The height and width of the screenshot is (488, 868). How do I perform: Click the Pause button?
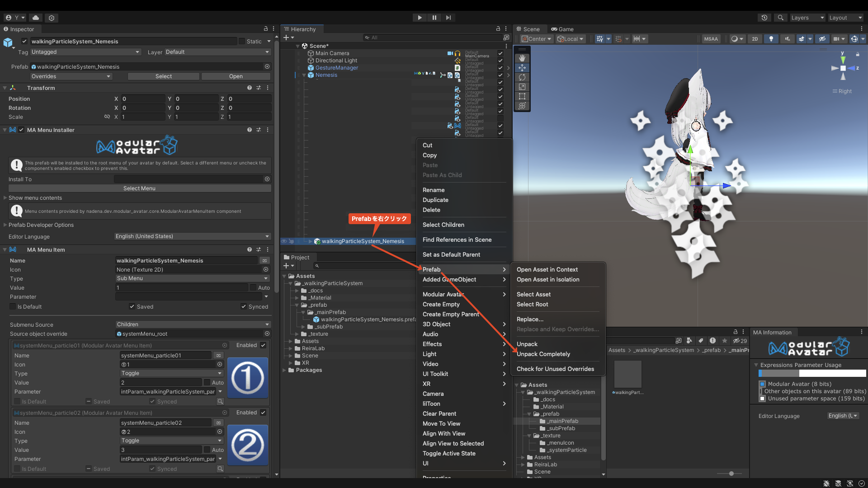coord(434,18)
